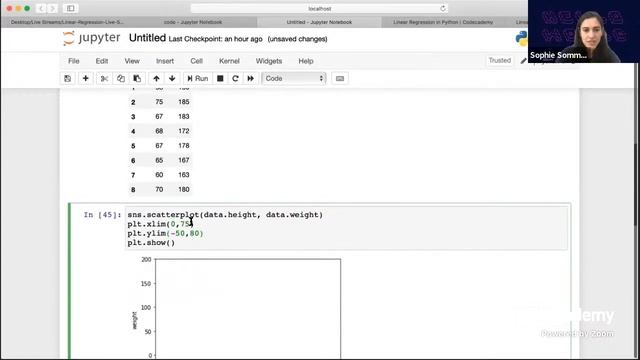The height and width of the screenshot is (360, 640).
Task: Click the pencil edit icon beside Trusted
Action: coord(523,61)
